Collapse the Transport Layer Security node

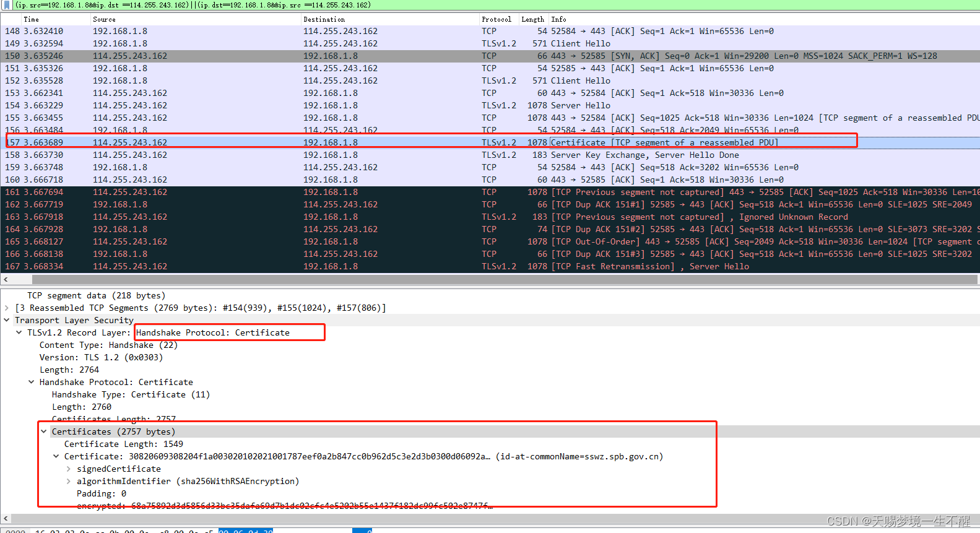(x=7, y=320)
